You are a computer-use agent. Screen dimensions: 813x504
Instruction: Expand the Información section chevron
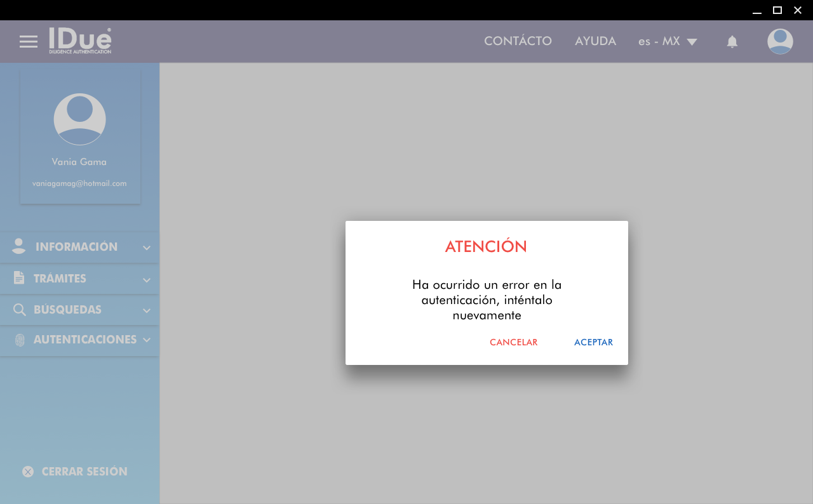(x=147, y=248)
